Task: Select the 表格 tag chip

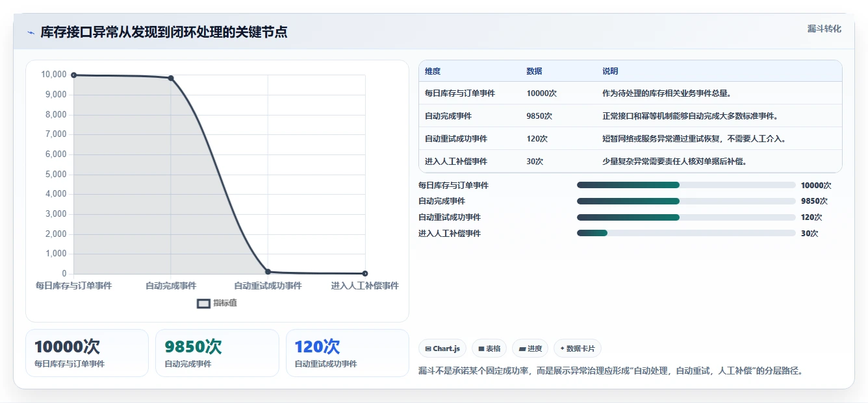Action: (489, 348)
